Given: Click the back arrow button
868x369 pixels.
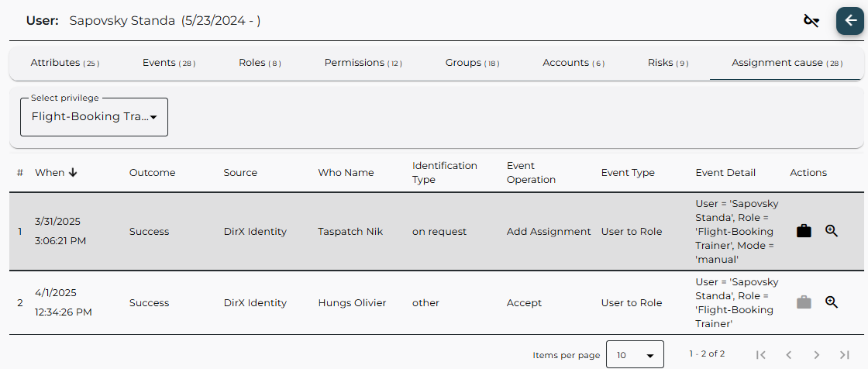Looking at the screenshot, I should coord(849,21).
